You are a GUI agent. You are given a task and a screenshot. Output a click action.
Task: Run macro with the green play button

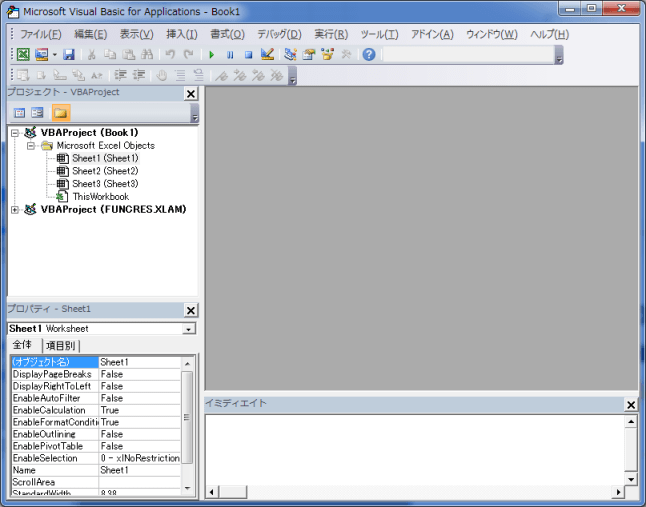coord(211,54)
